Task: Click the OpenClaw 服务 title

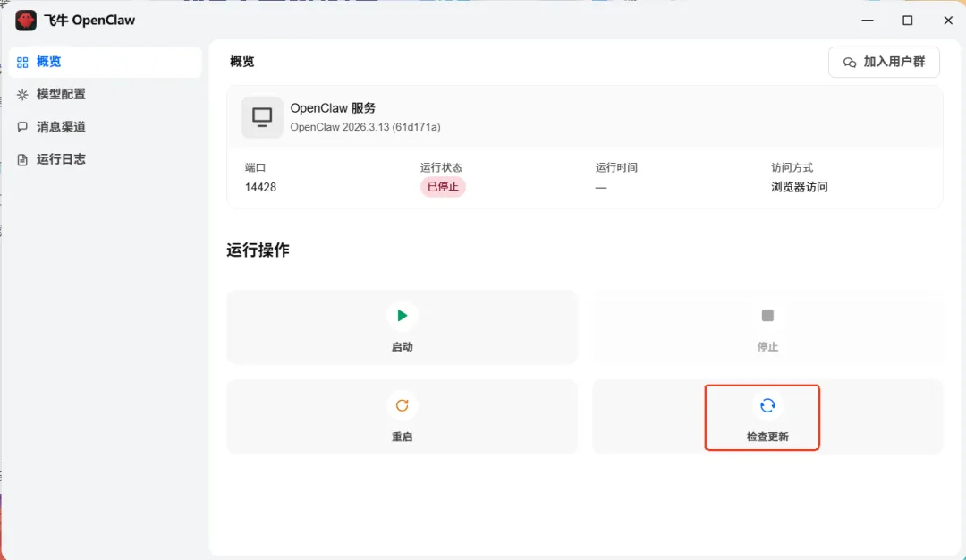Action: coord(333,108)
